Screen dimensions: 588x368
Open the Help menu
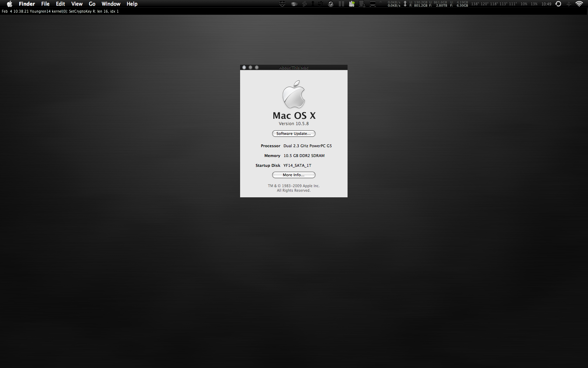coord(132,4)
